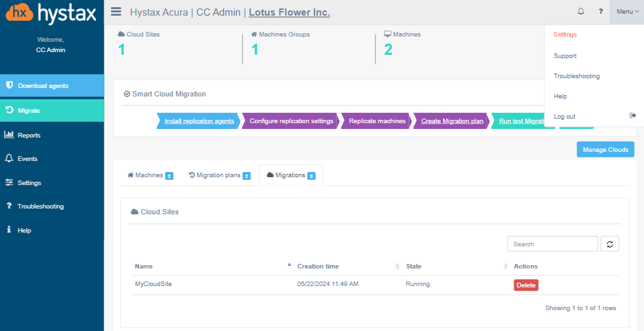644x331 pixels.
Task: Click the hamburger menu icon
Action: click(x=116, y=12)
